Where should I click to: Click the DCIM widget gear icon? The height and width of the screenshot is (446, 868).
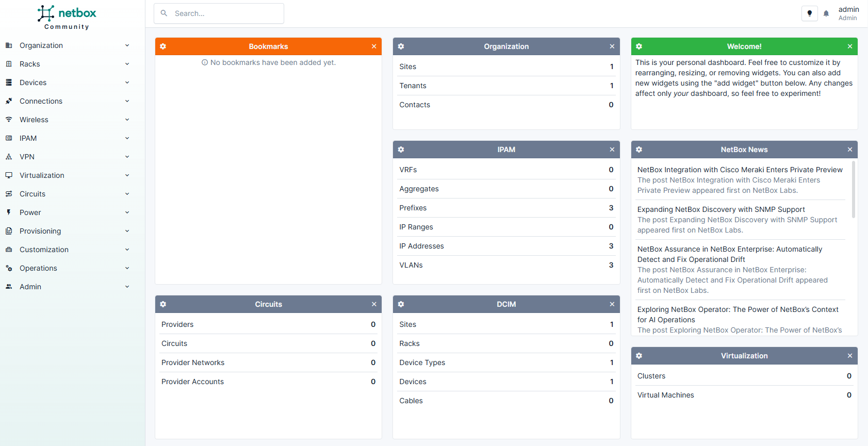(x=401, y=304)
